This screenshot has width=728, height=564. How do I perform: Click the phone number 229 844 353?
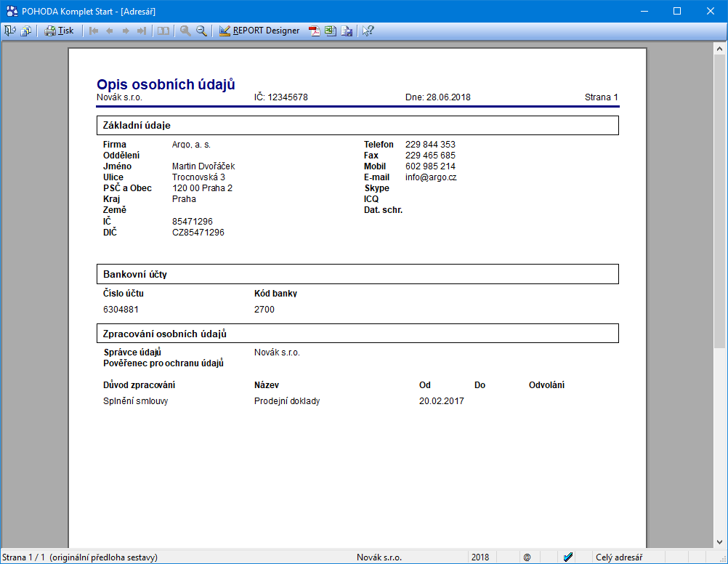click(x=430, y=145)
